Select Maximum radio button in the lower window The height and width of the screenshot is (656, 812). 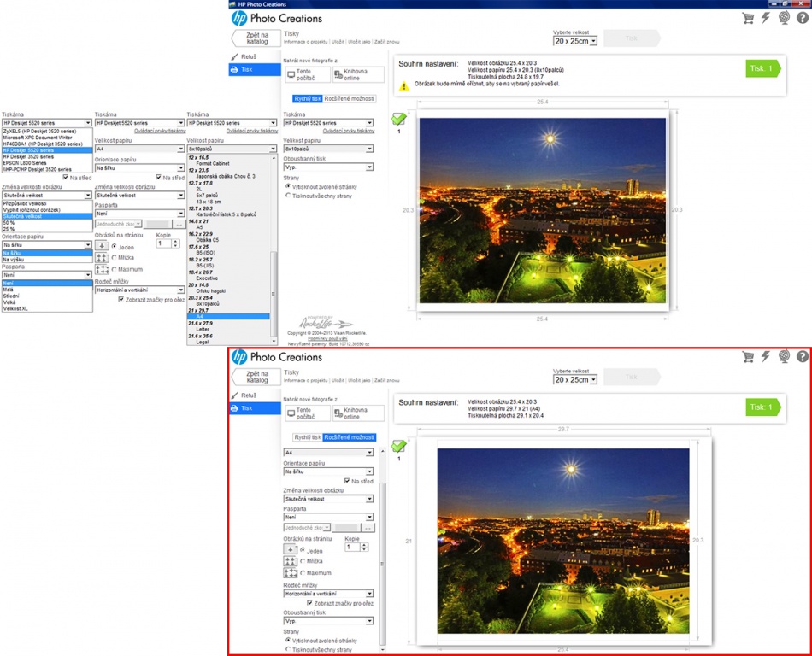[x=303, y=572]
